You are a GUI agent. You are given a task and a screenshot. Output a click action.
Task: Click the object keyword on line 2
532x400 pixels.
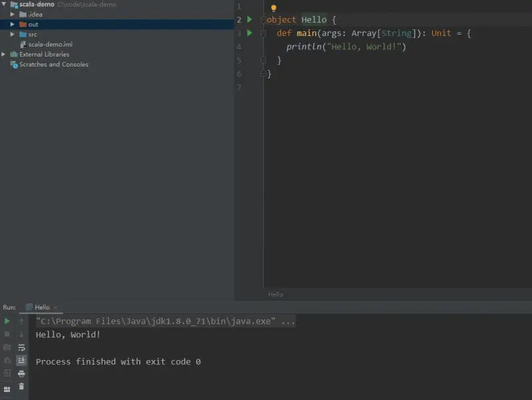281,20
